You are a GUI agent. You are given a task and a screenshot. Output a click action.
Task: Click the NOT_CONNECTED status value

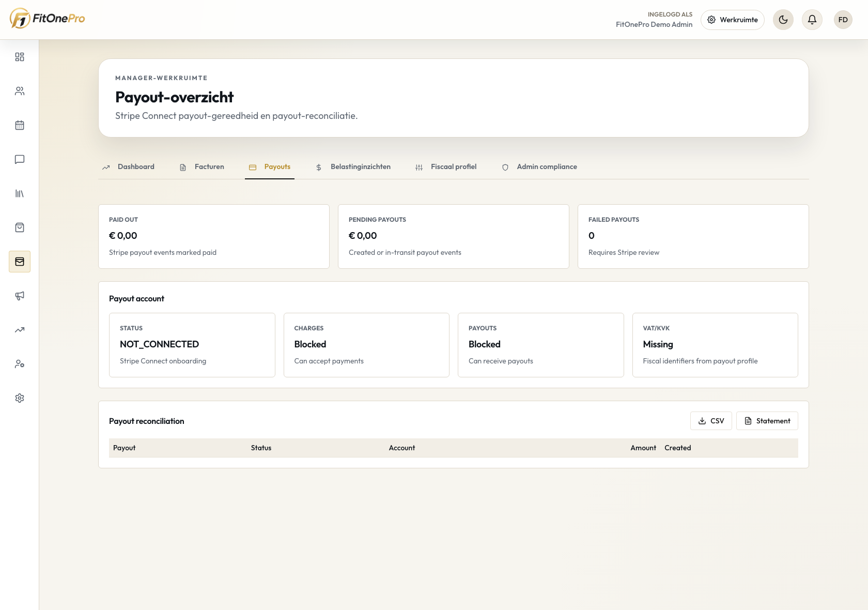159,344
